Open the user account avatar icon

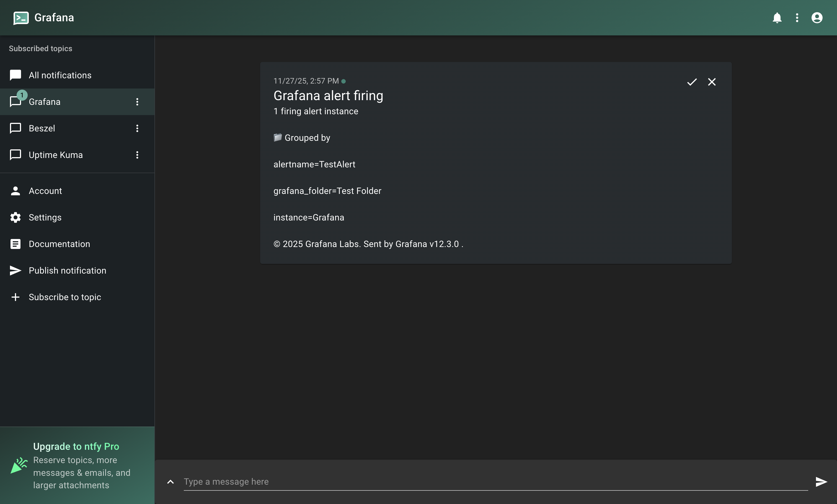(817, 18)
